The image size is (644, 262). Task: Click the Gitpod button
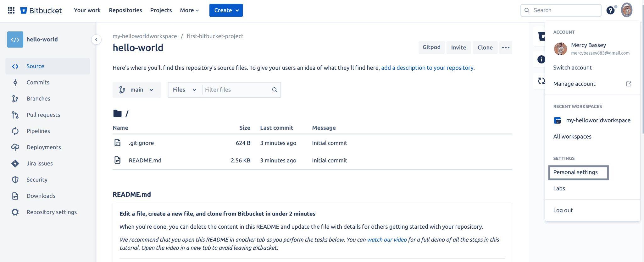coord(431,47)
